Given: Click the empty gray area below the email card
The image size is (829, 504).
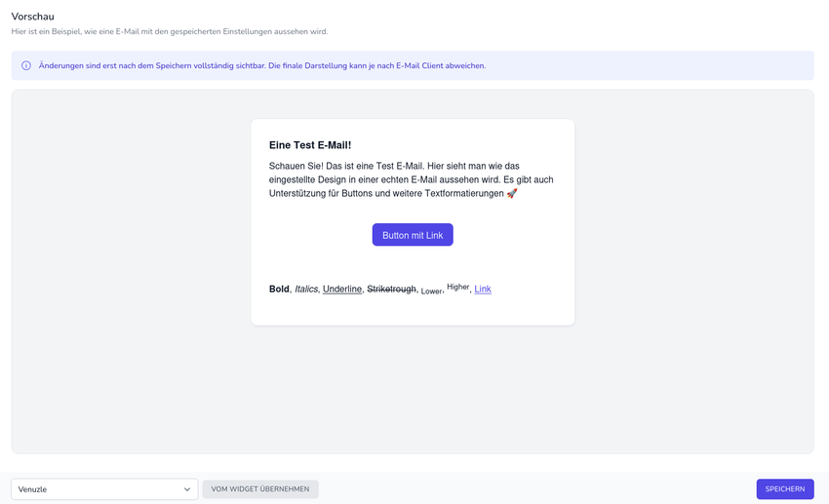Looking at the screenshot, I should point(413,390).
